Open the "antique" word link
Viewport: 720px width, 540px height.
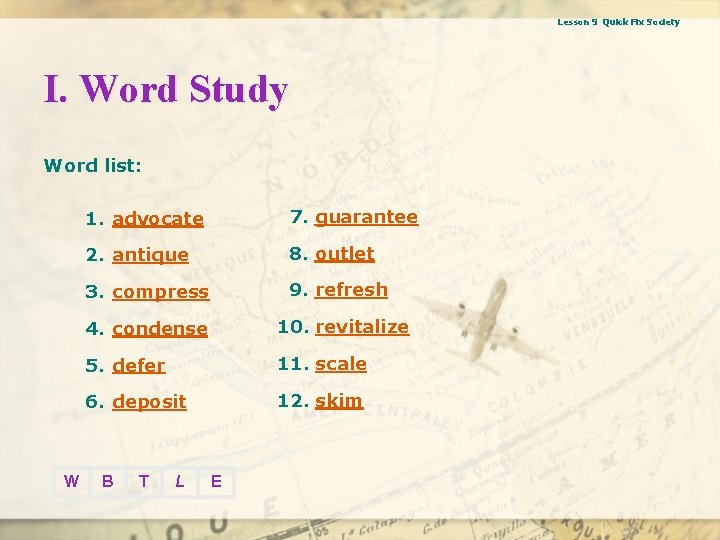(x=150, y=255)
